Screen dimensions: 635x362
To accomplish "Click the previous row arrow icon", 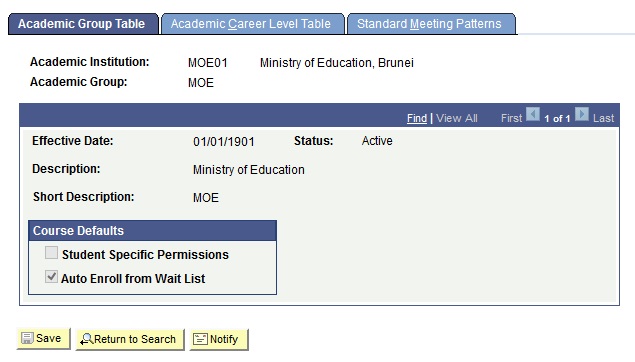I will [x=533, y=114].
